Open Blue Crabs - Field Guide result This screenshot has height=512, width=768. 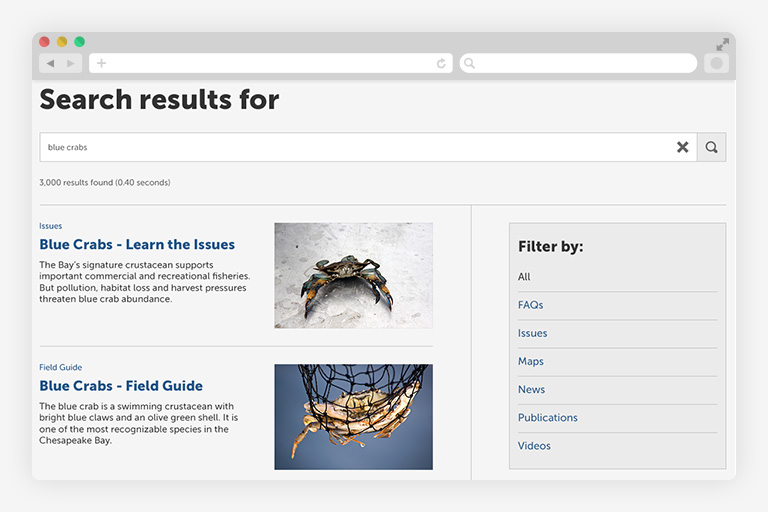pyautogui.click(x=121, y=385)
